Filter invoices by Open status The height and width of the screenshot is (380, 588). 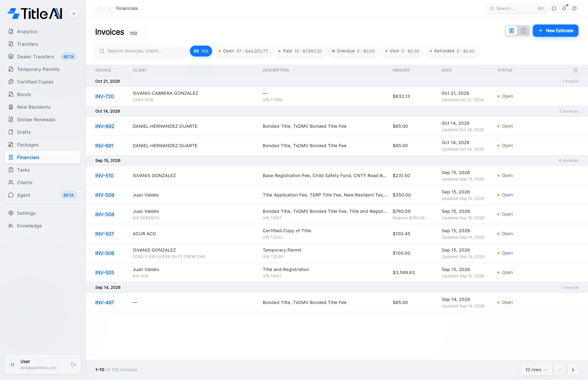(x=243, y=51)
